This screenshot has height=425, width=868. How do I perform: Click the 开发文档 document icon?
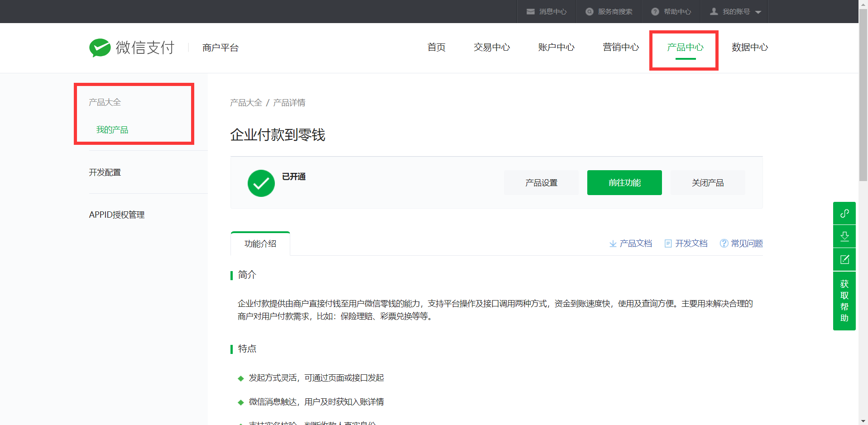click(668, 244)
